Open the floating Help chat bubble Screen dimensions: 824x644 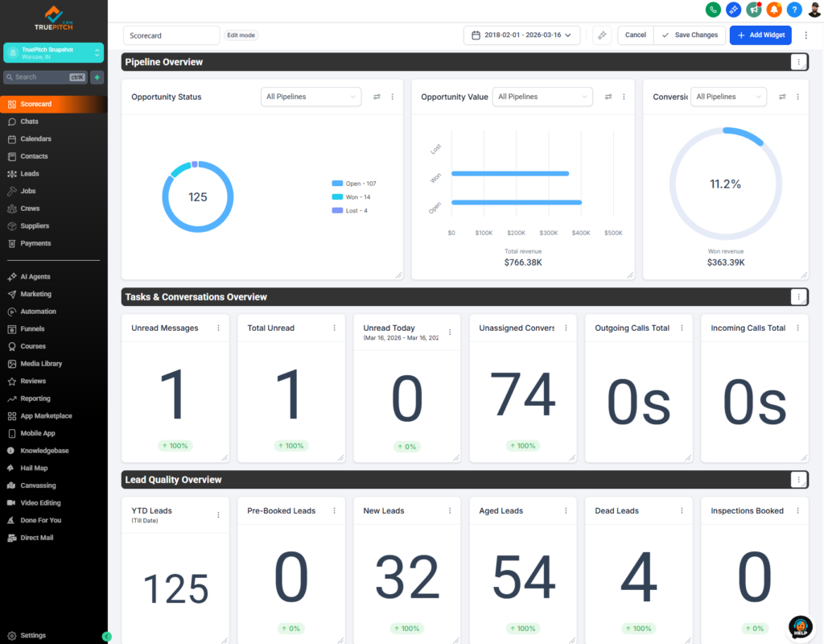tap(800, 626)
